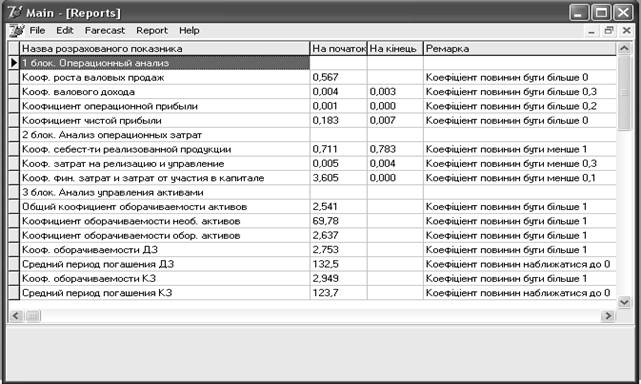Open the Report menu
This screenshot has width=641, height=384.
(x=152, y=31)
